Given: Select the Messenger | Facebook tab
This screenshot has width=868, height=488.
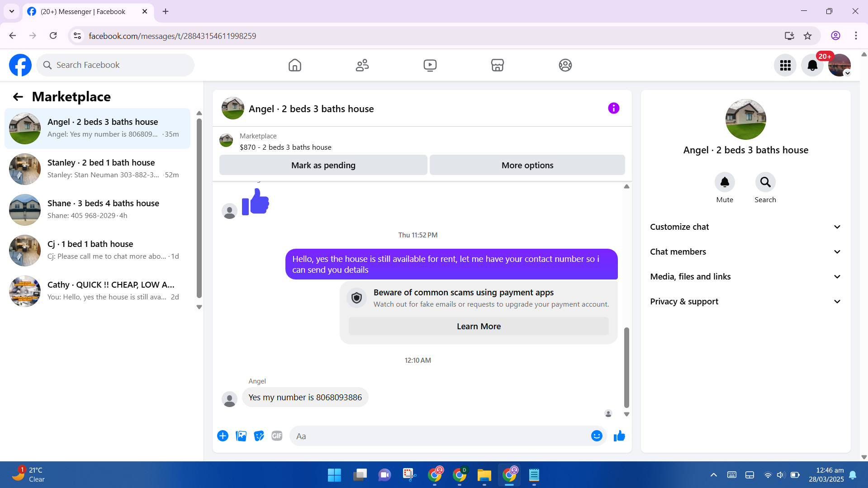Looking at the screenshot, I should click(x=88, y=12).
